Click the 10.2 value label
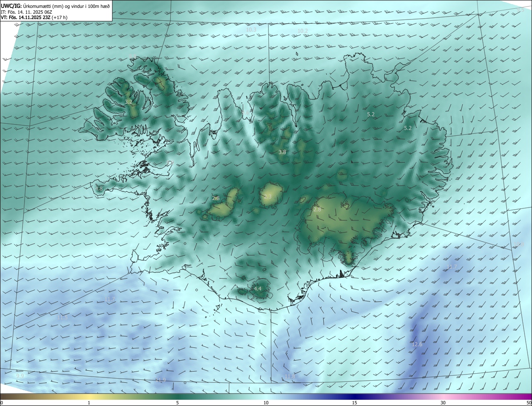532x406 pixels. pyautogui.click(x=303, y=31)
